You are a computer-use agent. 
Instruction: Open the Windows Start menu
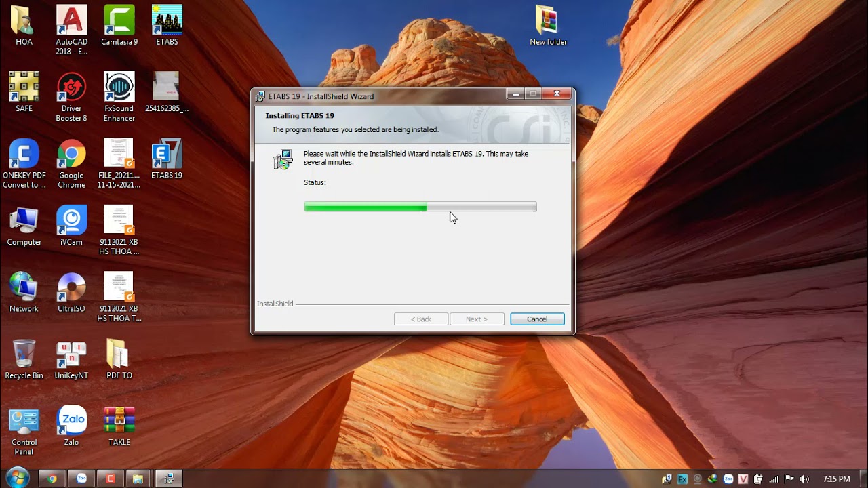[17, 478]
